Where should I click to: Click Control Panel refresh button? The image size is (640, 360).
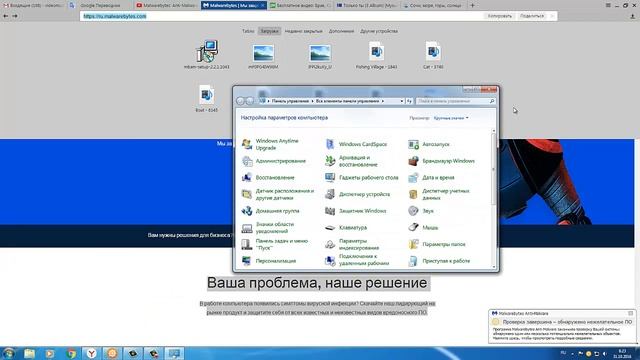click(x=409, y=101)
